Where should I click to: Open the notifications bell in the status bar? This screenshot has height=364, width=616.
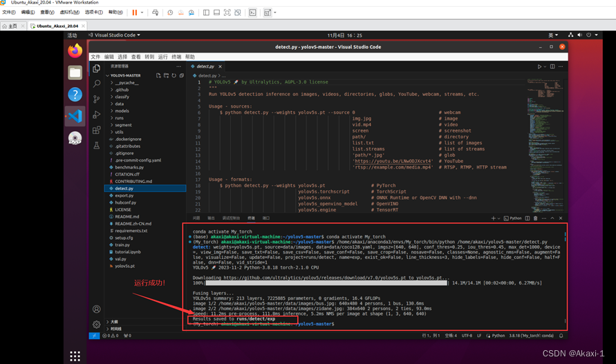tap(561, 336)
